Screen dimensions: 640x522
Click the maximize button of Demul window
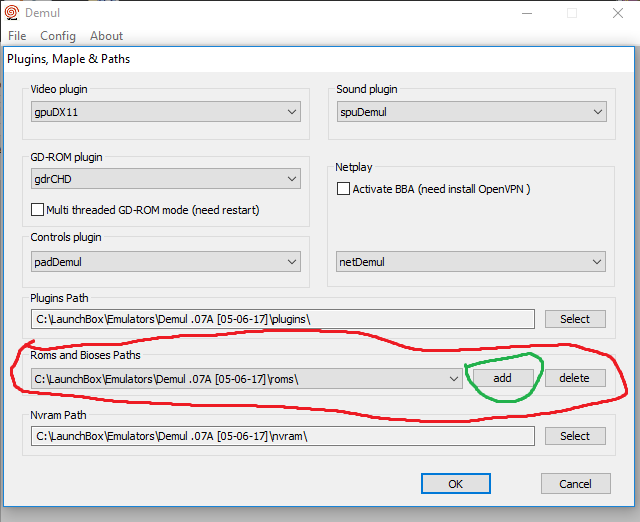(x=572, y=13)
